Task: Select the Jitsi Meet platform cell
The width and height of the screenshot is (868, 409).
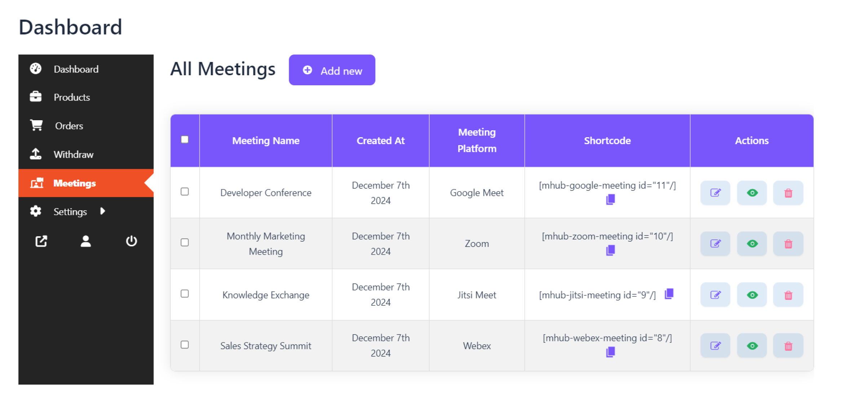Action: (x=477, y=295)
